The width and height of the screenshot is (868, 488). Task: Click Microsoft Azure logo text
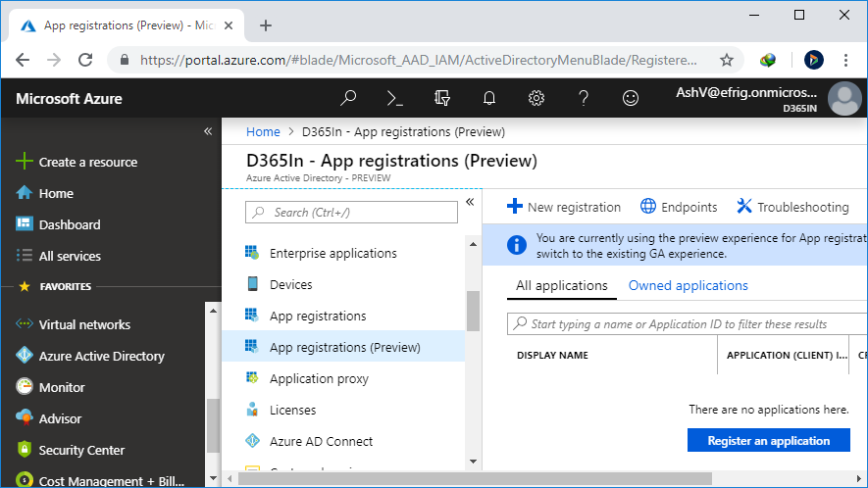pos(70,99)
